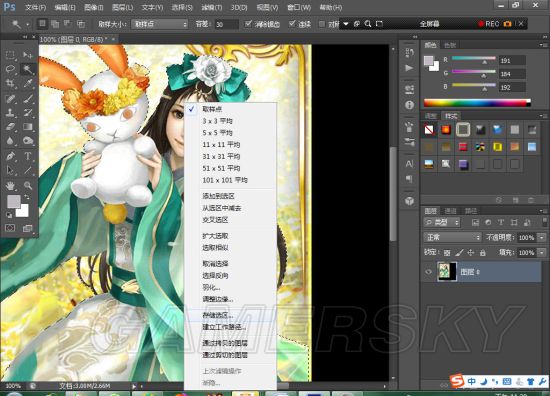Click the 容差 tolerance input field
The height and width of the screenshot is (396, 550).
(x=226, y=24)
